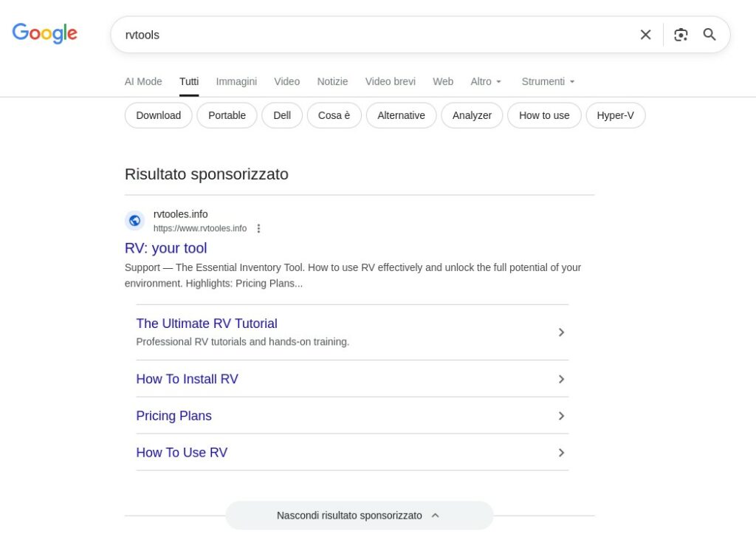756x537 pixels.
Task: Open the Notizie tab
Action: tap(332, 81)
